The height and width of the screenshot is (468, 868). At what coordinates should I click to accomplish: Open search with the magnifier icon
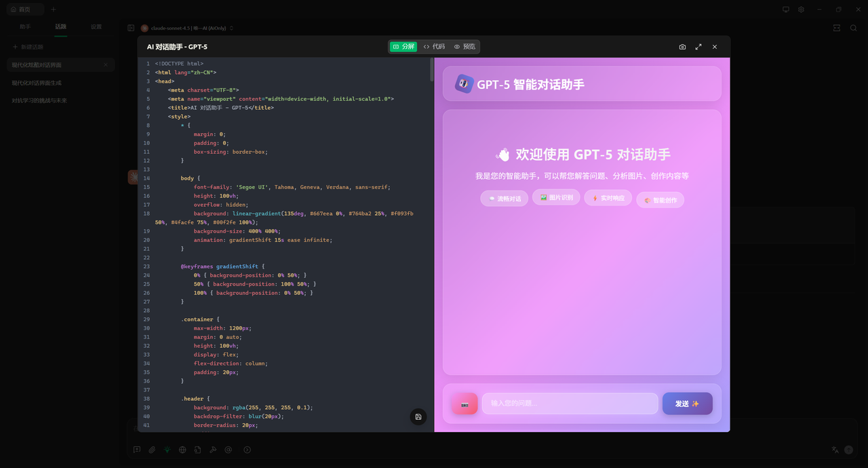pyautogui.click(x=854, y=28)
